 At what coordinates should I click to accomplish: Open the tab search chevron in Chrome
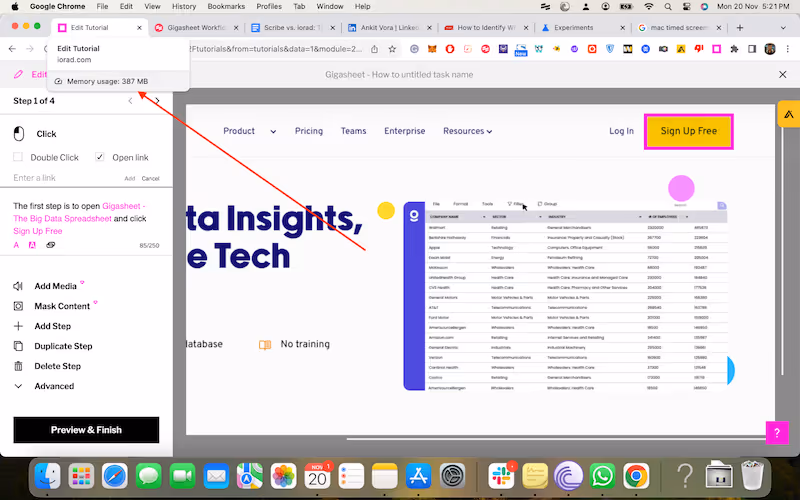pos(783,28)
